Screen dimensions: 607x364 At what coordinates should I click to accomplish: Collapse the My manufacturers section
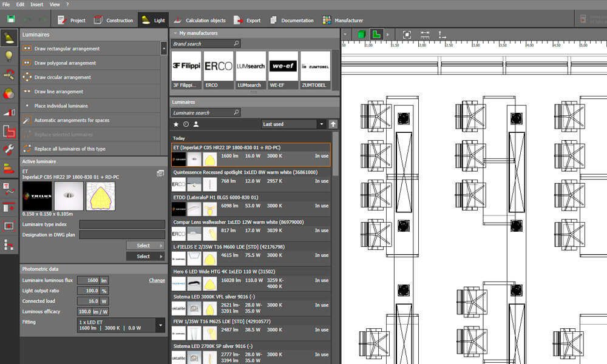pos(175,33)
